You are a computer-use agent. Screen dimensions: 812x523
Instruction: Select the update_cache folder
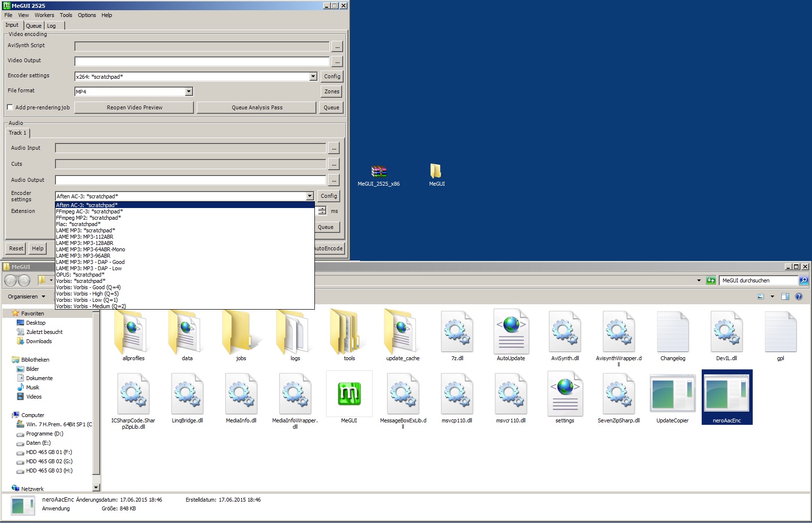tap(403, 335)
